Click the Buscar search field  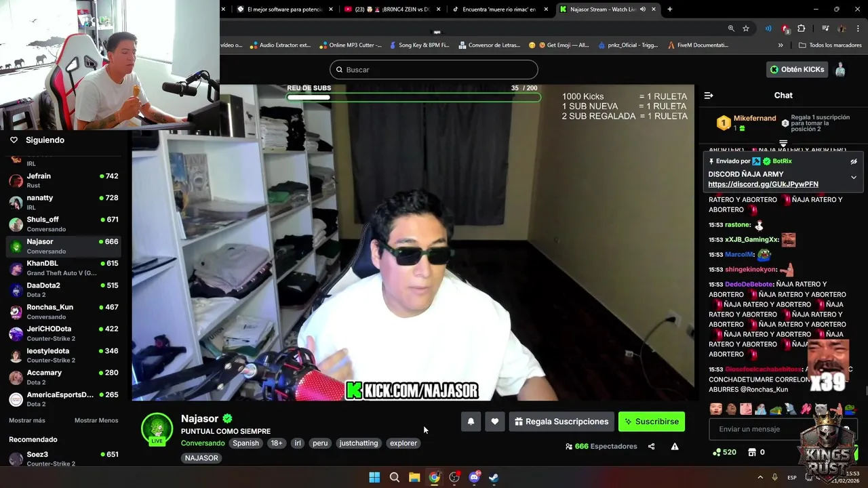(x=434, y=70)
